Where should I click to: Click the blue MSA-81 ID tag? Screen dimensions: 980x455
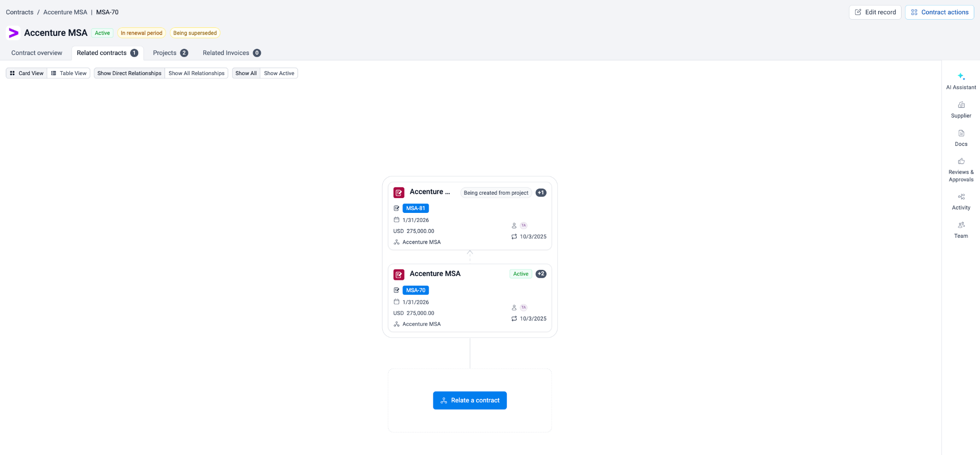[x=415, y=209]
